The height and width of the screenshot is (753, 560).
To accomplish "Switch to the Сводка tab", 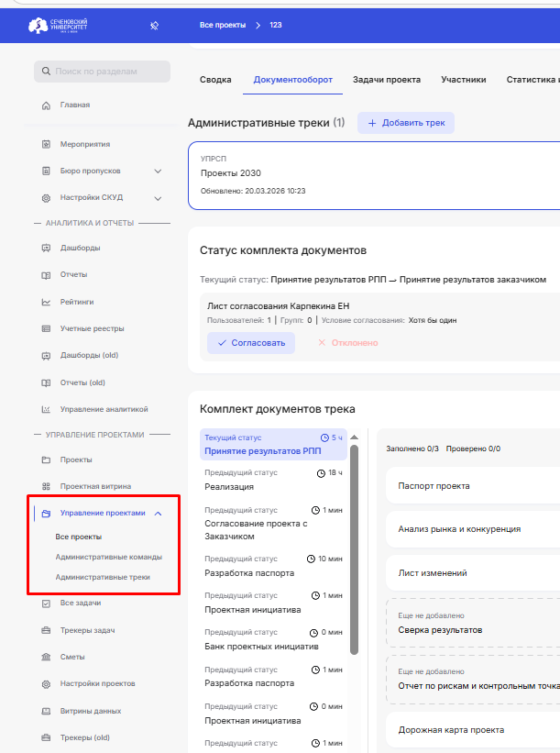I will [215, 80].
